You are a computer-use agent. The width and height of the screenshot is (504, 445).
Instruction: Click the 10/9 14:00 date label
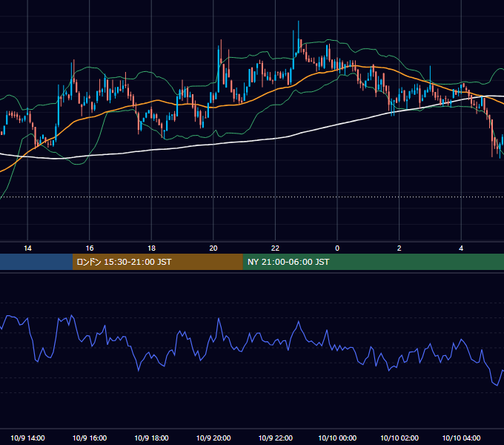coord(27,438)
